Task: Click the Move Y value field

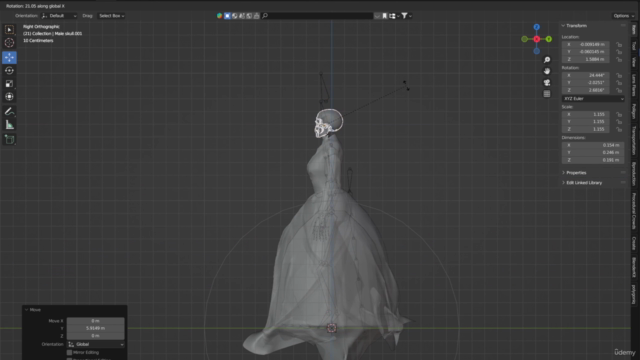Action: (96, 328)
